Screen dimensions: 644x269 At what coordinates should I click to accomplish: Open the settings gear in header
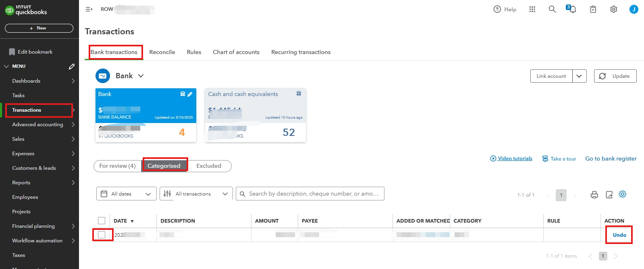tap(613, 9)
